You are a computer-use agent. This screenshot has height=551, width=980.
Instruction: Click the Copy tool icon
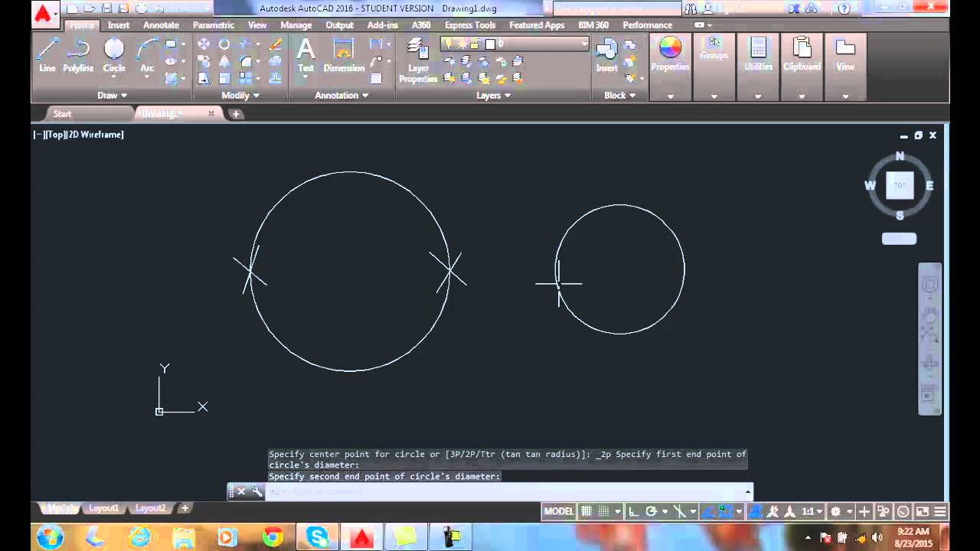pyautogui.click(x=204, y=61)
